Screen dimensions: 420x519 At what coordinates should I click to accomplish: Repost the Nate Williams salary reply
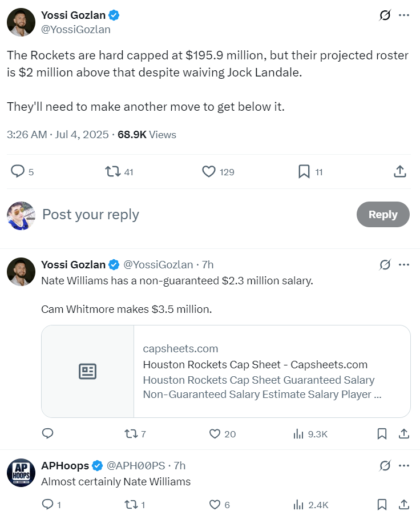130,434
